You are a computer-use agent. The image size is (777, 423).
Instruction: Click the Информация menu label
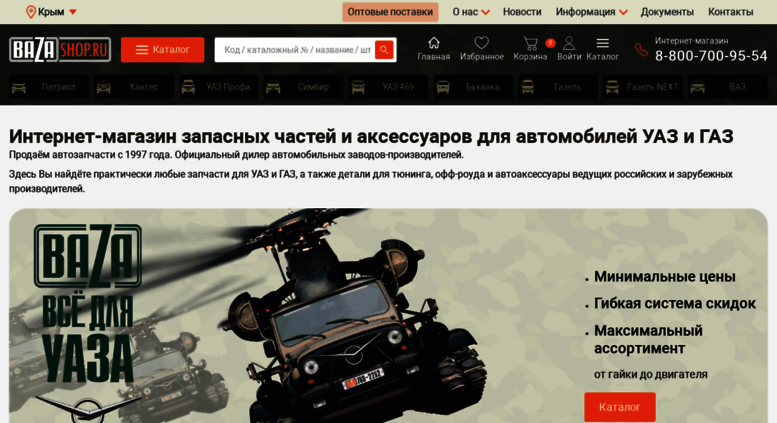[x=585, y=12]
